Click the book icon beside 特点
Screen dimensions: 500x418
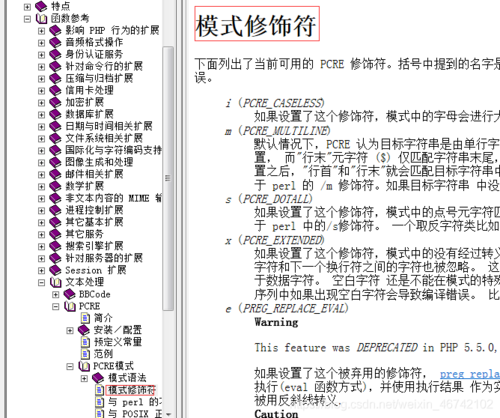click(x=41, y=6)
